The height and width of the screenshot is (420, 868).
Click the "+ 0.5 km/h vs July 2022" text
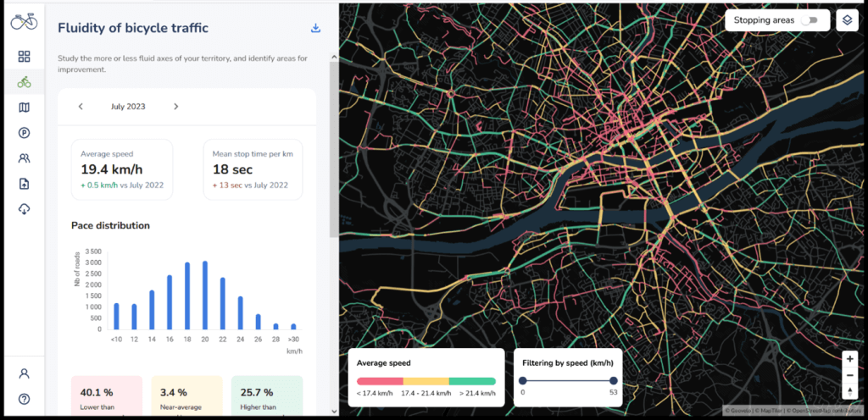pyautogui.click(x=122, y=185)
